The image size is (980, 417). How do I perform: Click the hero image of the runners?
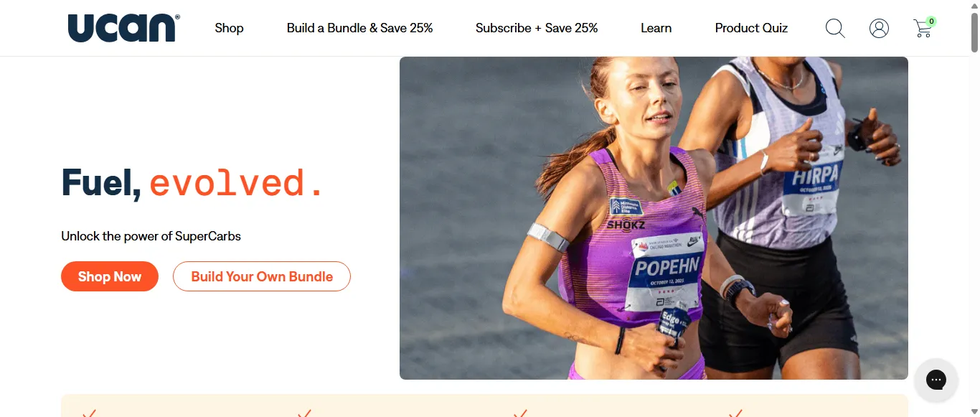pyautogui.click(x=654, y=218)
